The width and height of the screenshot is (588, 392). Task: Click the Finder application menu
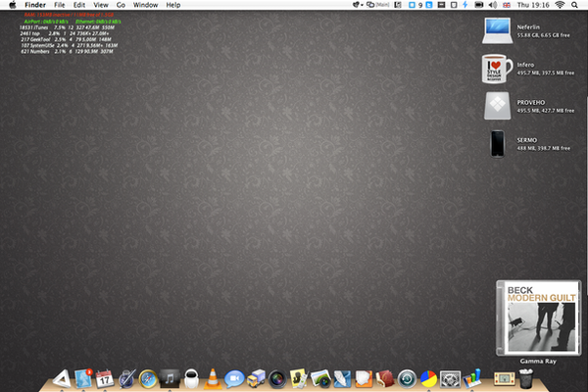pos(35,5)
